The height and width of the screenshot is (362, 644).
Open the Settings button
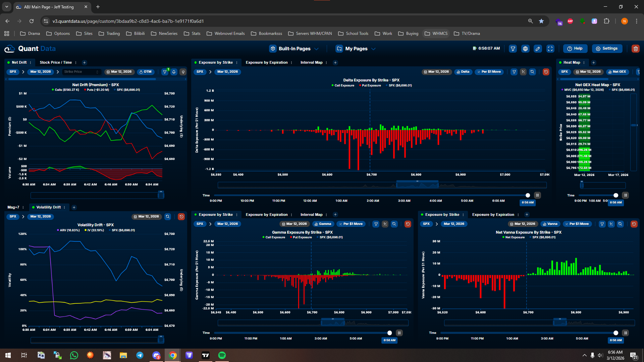[607, 49]
